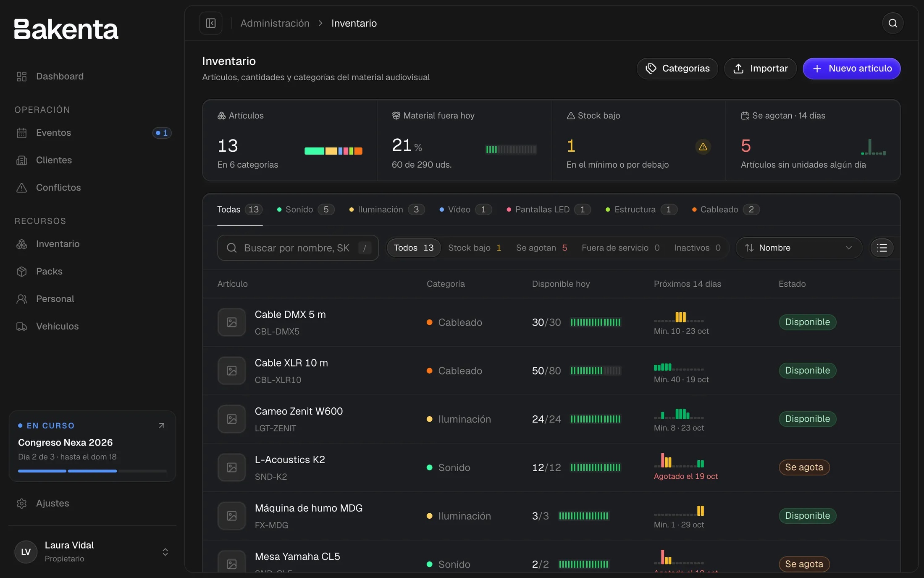Open Inventario in the sidebar
The height and width of the screenshot is (578, 924).
(x=92, y=244)
